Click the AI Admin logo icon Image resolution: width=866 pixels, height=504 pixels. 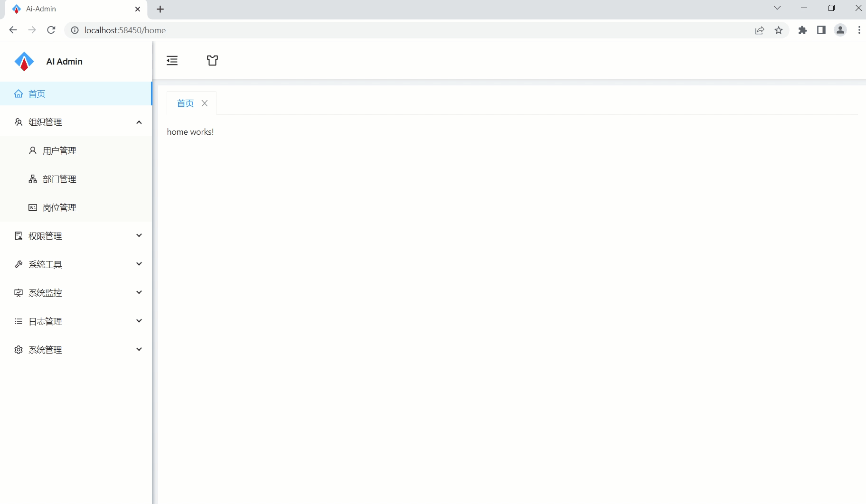(24, 61)
